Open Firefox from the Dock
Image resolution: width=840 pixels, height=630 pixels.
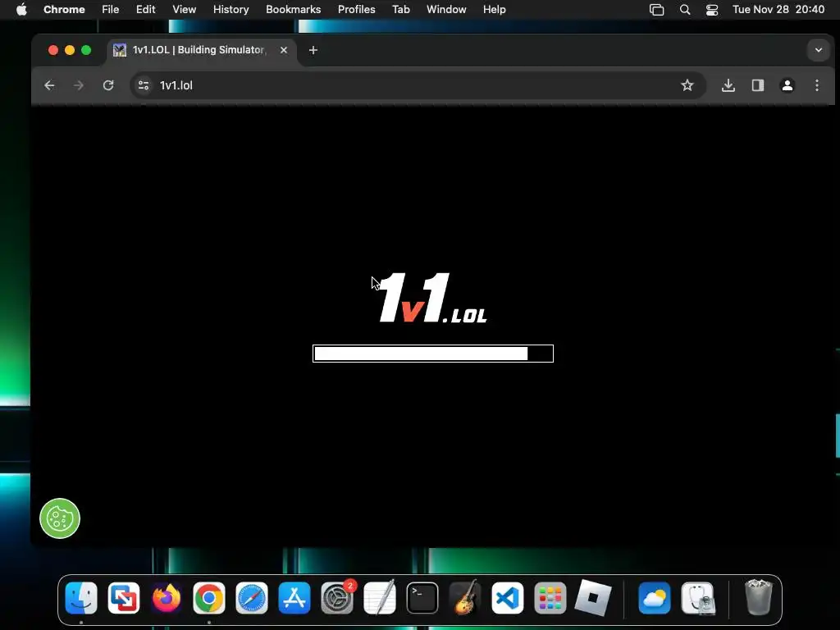(x=166, y=598)
